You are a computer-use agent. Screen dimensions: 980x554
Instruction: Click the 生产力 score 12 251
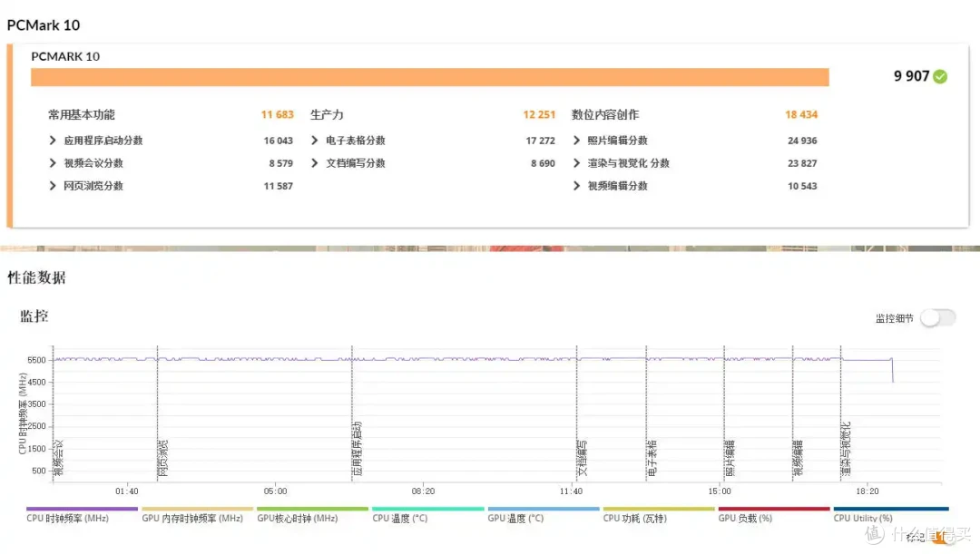[x=539, y=114]
